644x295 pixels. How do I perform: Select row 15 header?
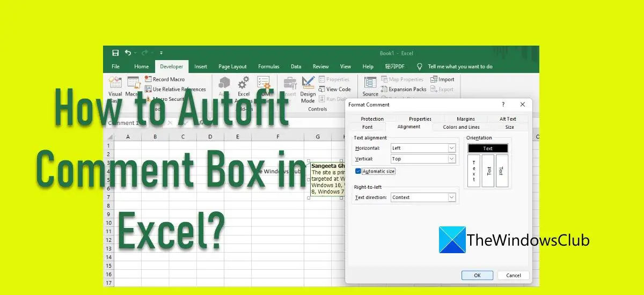[x=109, y=265]
